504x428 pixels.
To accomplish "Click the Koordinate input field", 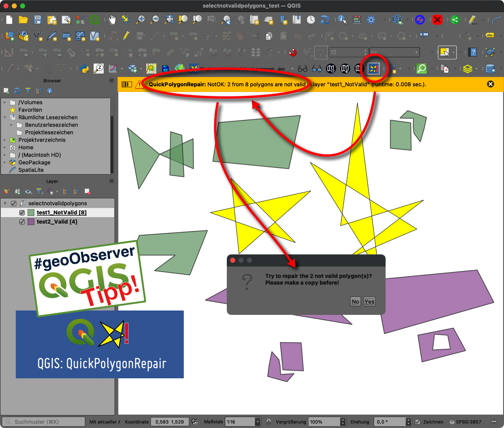I will [x=170, y=422].
